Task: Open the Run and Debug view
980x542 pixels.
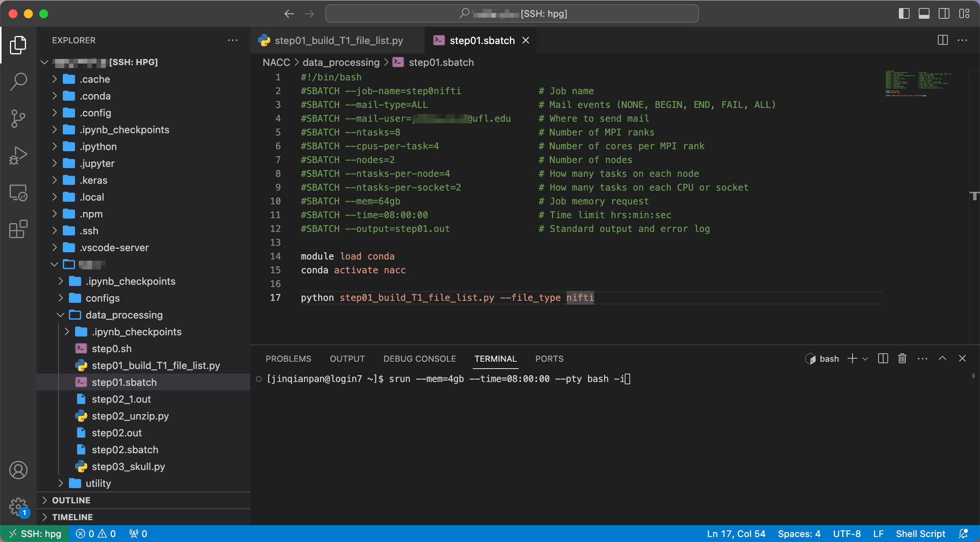Action: point(18,155)
